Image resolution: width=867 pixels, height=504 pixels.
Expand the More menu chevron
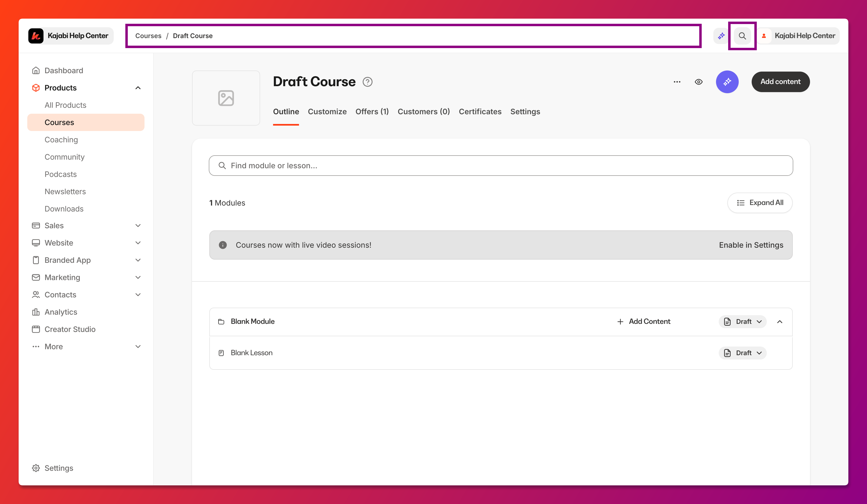point(138,347)
